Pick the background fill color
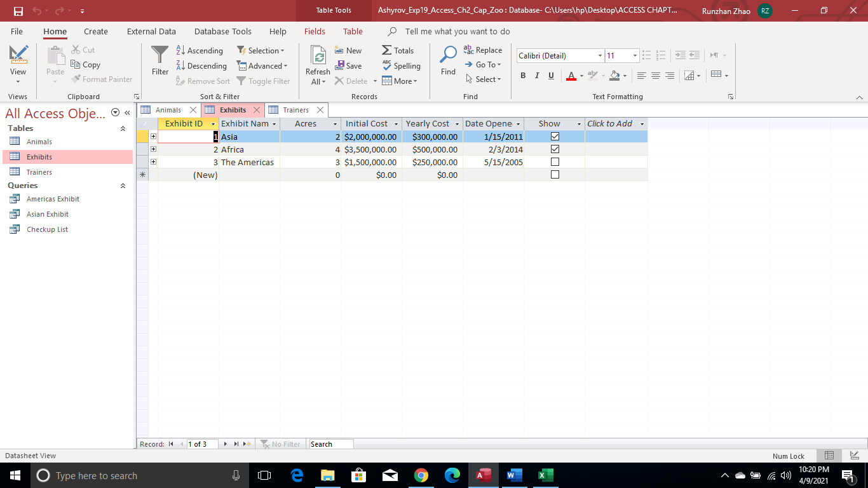This screenshot has height=488, width=868. point(614,76)
